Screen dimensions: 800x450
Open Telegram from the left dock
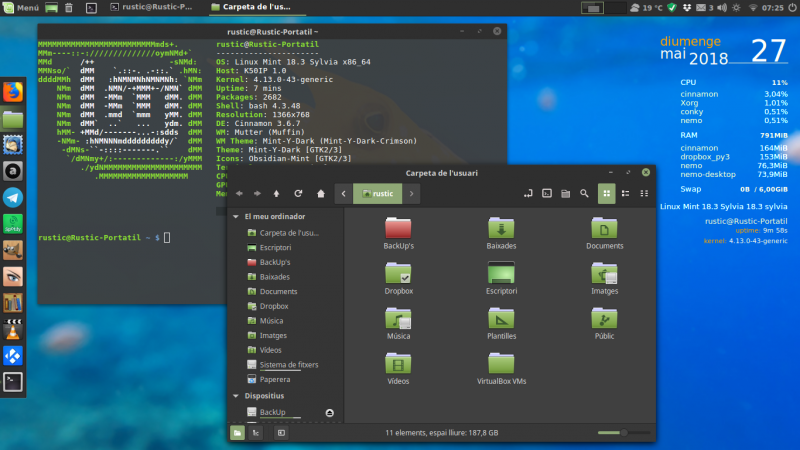point(13,197)
